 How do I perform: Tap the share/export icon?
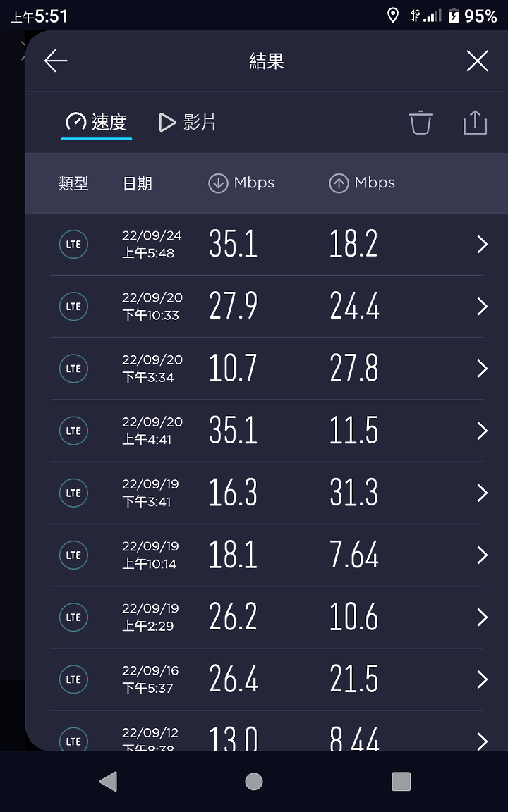475,123
